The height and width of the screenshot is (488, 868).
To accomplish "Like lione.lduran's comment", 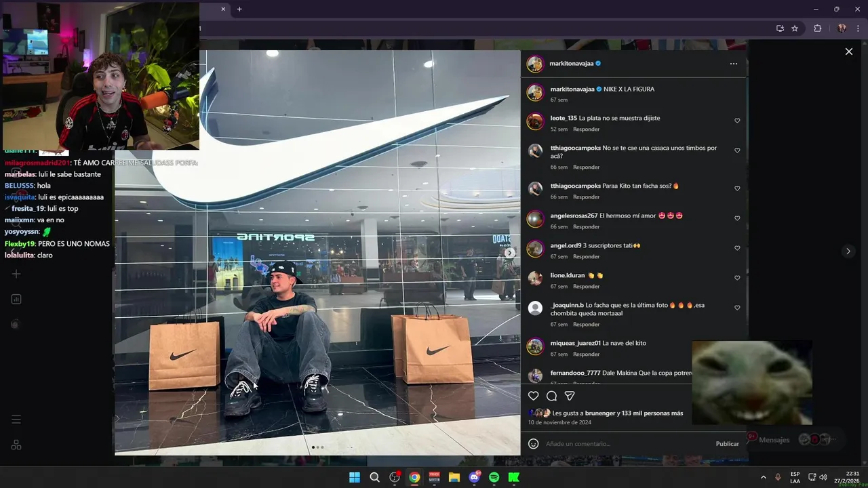I will pos(737,278).
